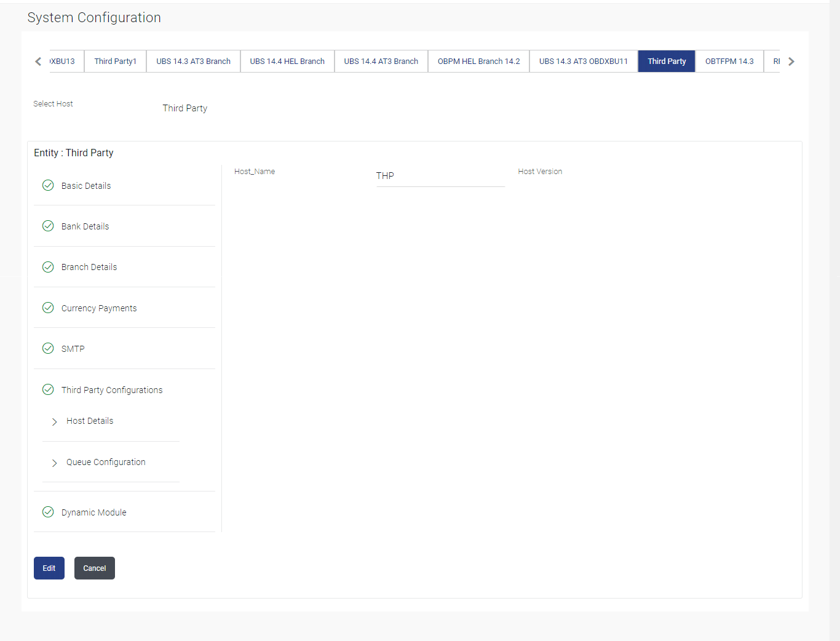This screenshot has width=840, height=641.
Task: Click the Basic Details green checkmark icon
Action: pos(48,185)
